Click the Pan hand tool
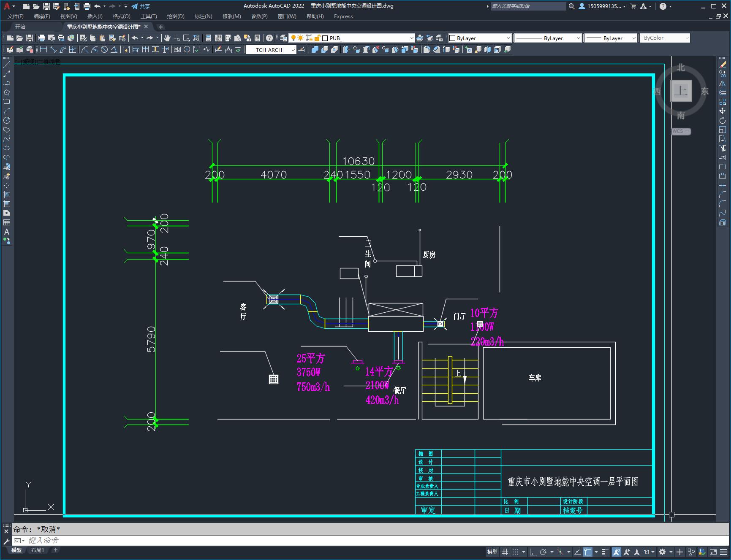Screen dimensions: 731x560 [167, 38]
